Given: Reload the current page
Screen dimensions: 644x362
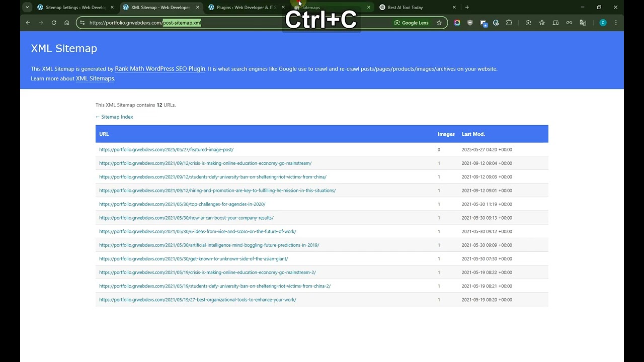Looking at the screenshot, I should [54, 23].
